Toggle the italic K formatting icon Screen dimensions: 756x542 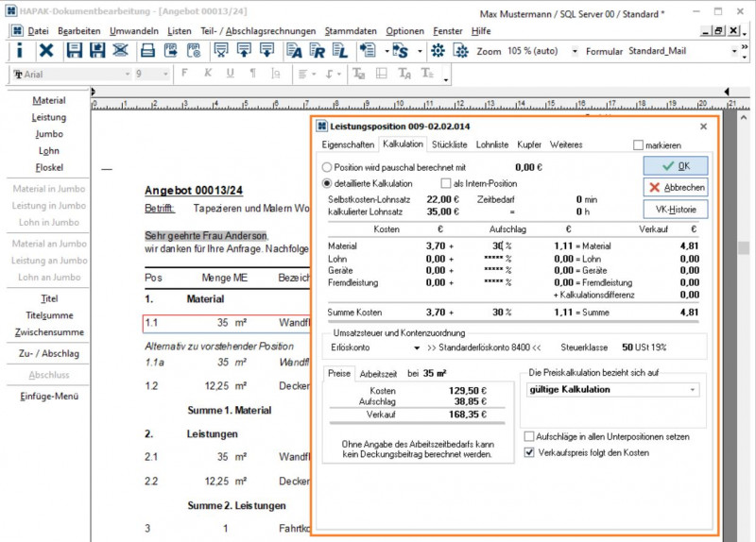pos(207,74)
